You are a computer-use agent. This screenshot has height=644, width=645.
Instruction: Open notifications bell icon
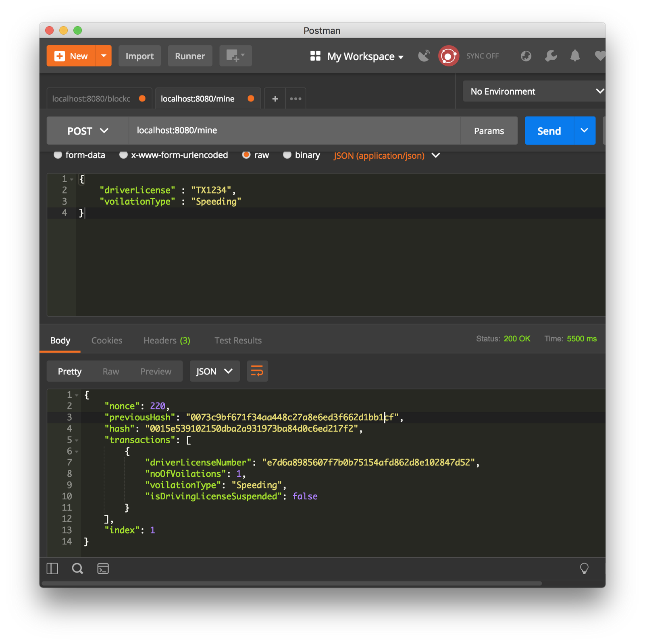click(x=575, y=56)
